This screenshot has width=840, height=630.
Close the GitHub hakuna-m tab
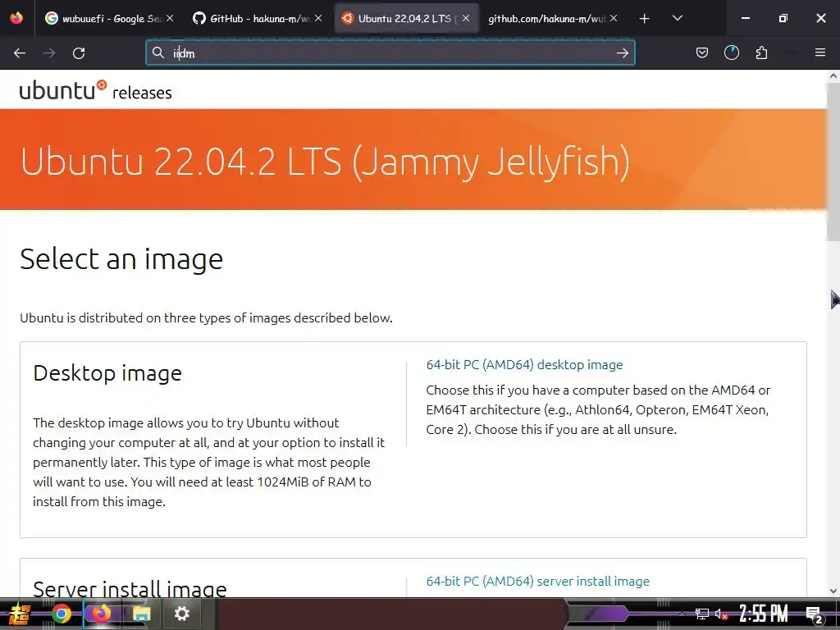click(x=318, y=18)
